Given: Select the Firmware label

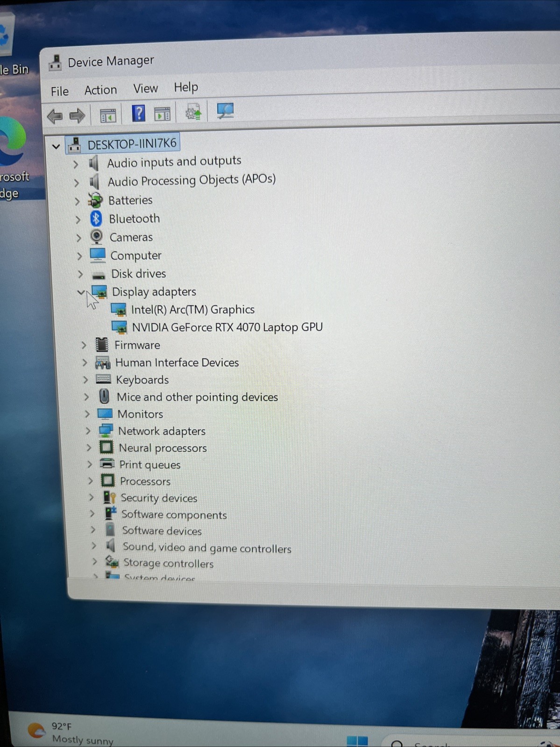Looking at the screenshot, I should [137, 345].
